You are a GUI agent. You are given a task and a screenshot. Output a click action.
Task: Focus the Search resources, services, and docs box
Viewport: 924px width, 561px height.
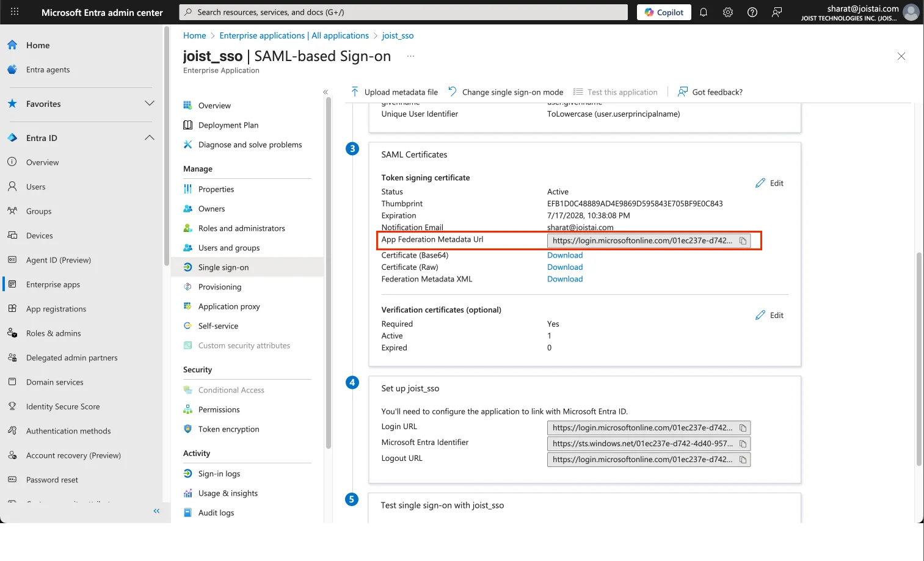403,12
